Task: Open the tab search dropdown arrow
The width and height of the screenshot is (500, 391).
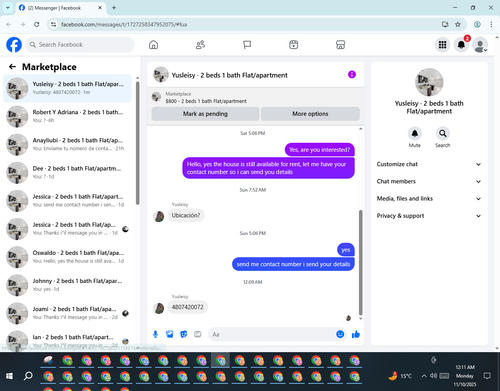Action: pos(7,8)
